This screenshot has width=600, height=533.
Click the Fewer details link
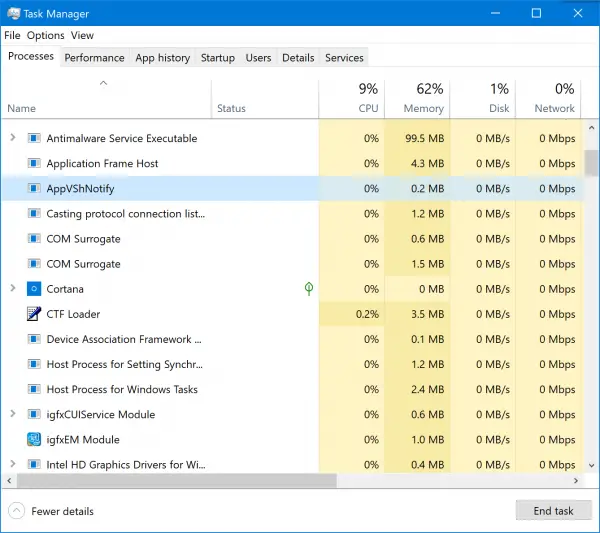pyautogui.click(x=62, y=511)
